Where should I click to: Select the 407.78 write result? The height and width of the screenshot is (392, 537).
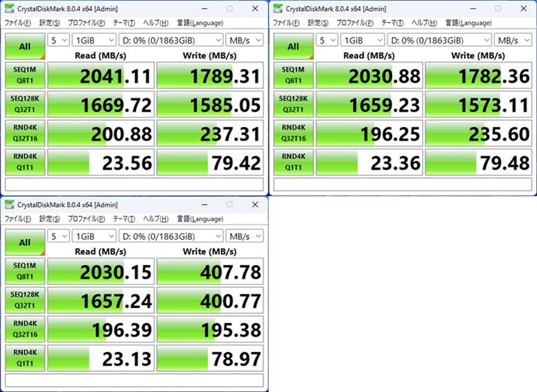[x=210, y=271]
